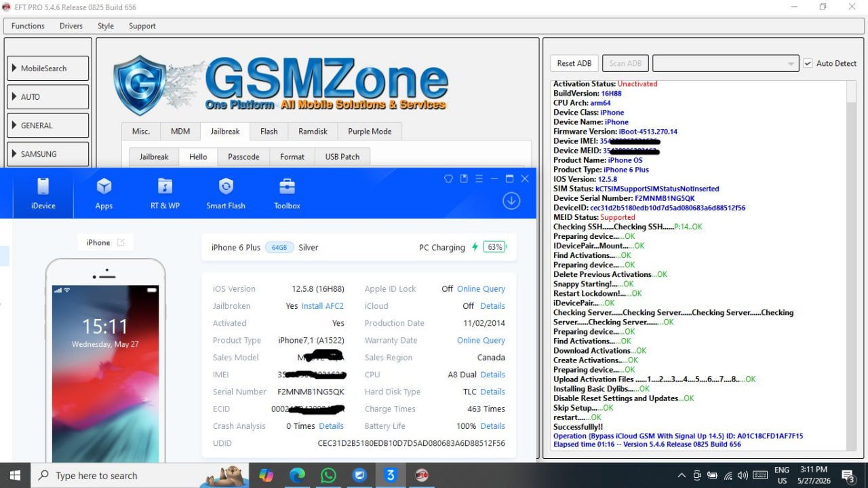
Task: Select the Passcode sub-tab
Action: [243, 157]
